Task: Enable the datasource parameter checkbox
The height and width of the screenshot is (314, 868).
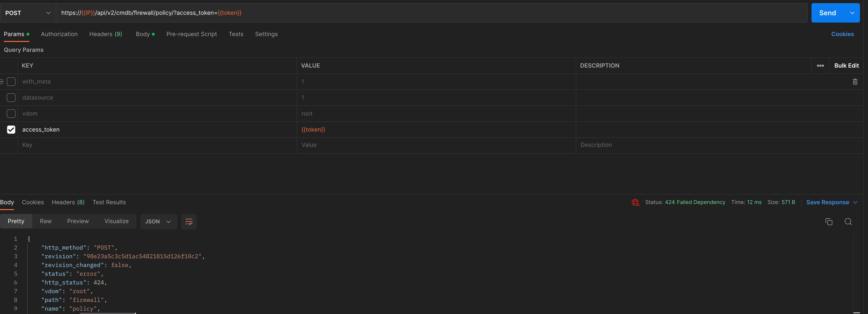Action: (11, 98)
